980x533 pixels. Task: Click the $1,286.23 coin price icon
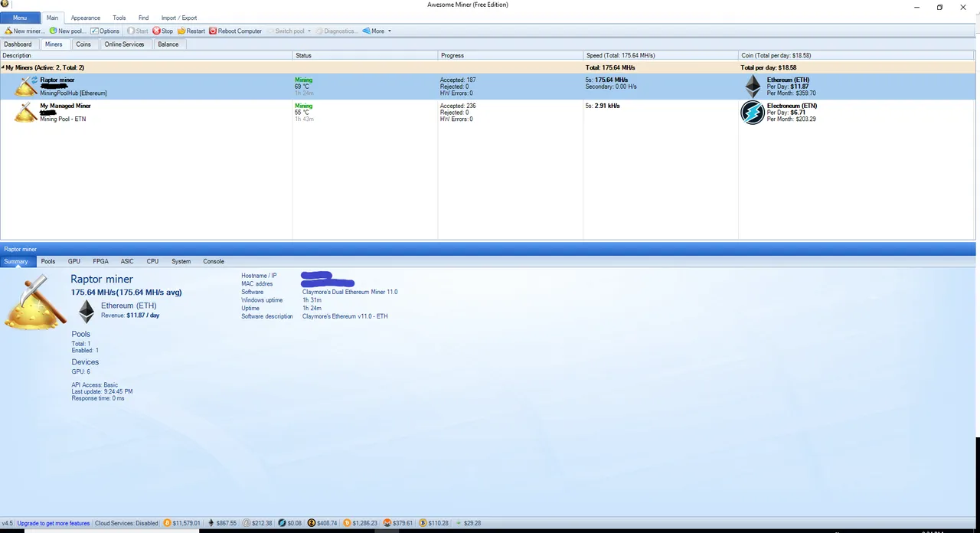coord(348,523)
